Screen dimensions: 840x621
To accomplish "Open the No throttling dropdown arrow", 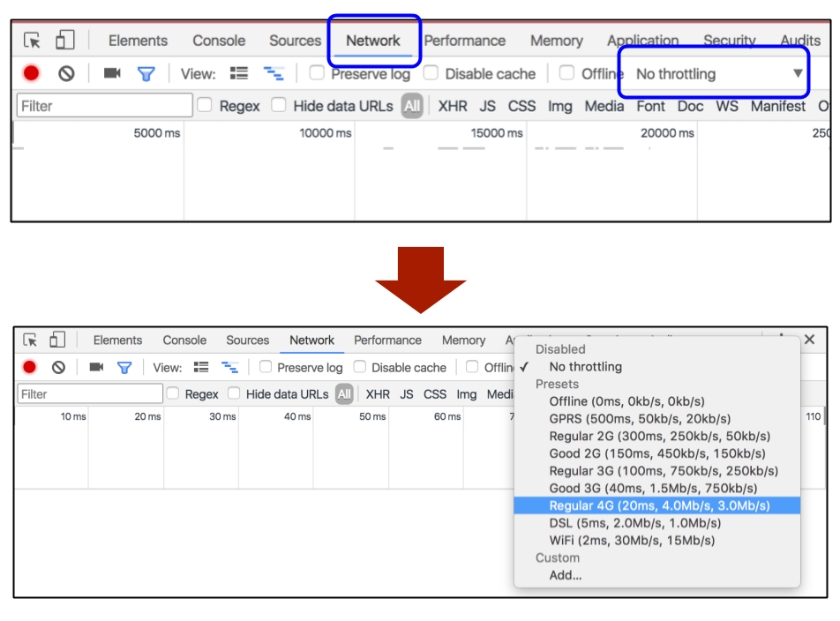I will pos(798,73).
